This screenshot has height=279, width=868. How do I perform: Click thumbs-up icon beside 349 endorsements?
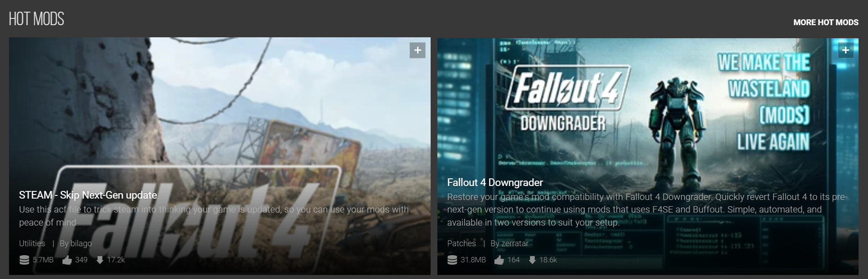coord(67,260)
